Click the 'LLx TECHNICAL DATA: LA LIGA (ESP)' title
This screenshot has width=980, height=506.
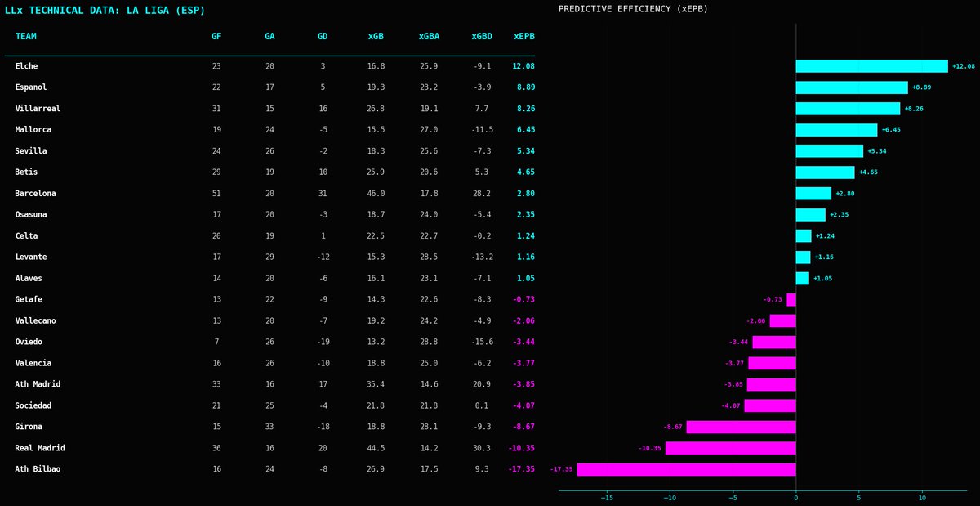tap(105, 11)
